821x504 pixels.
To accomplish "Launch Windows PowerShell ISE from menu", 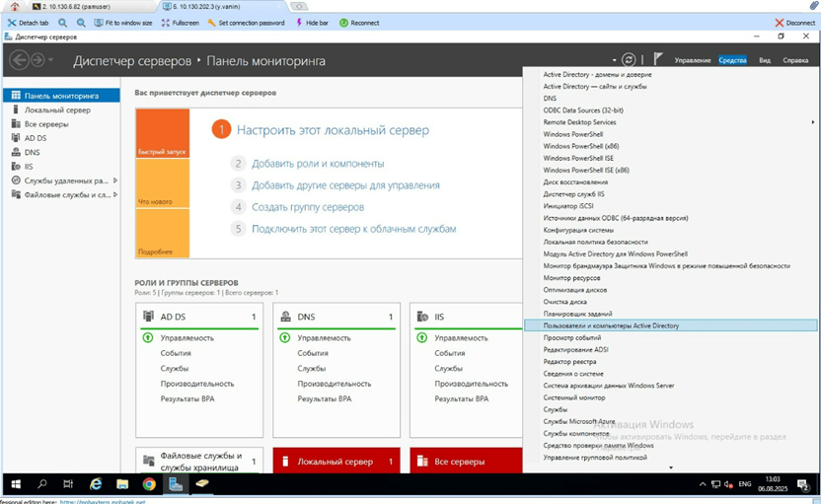I will (x=578, y=158).
